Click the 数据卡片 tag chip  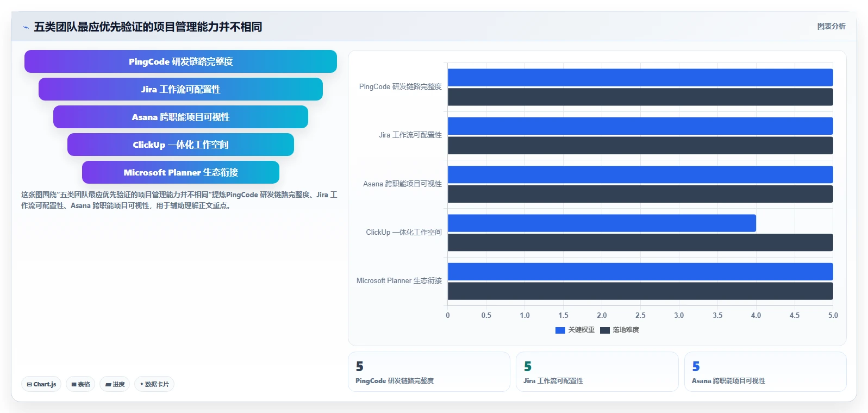coord(154,384)
